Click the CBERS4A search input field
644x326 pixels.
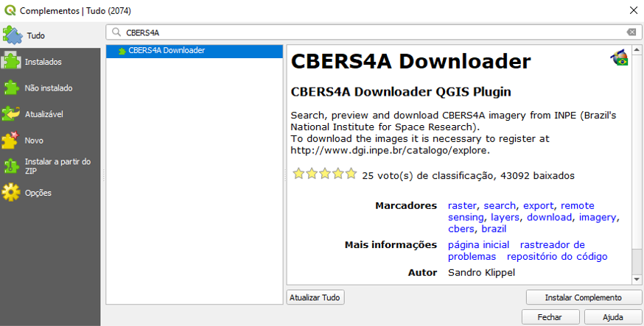[368, 32]
